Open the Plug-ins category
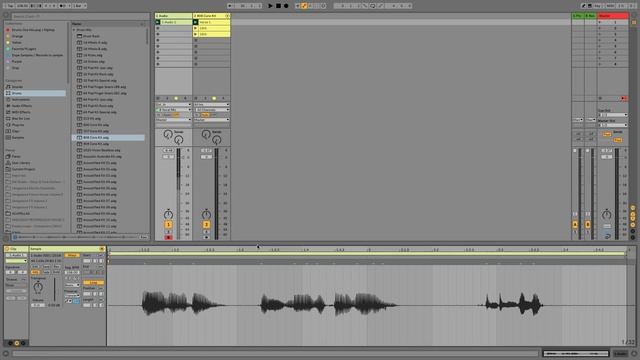The height and width of the screenshot is (360, 640). [18, 125]
